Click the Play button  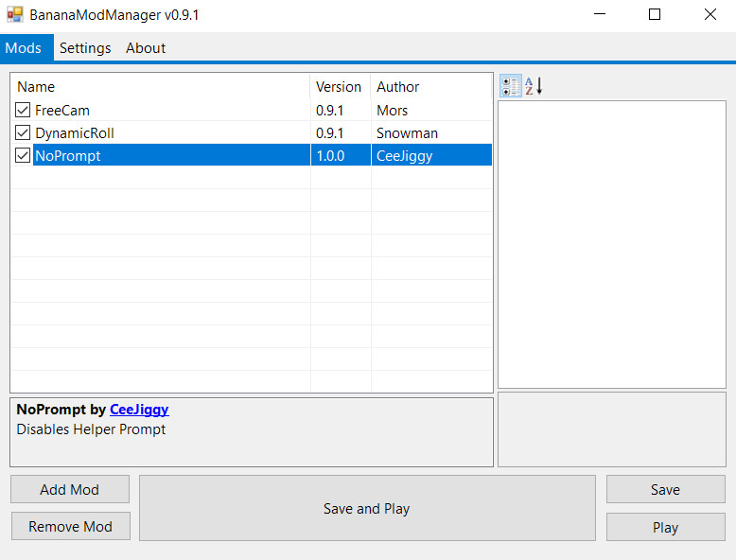pyautogui.click(x=666, y=527)
